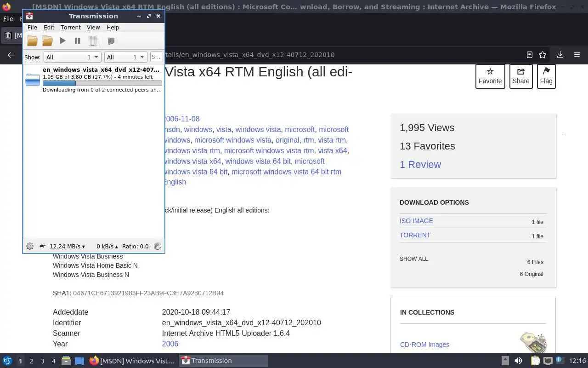Viewport: 588px width, 368px height.
Task: Open volume control in system tray
Action: 518,361
